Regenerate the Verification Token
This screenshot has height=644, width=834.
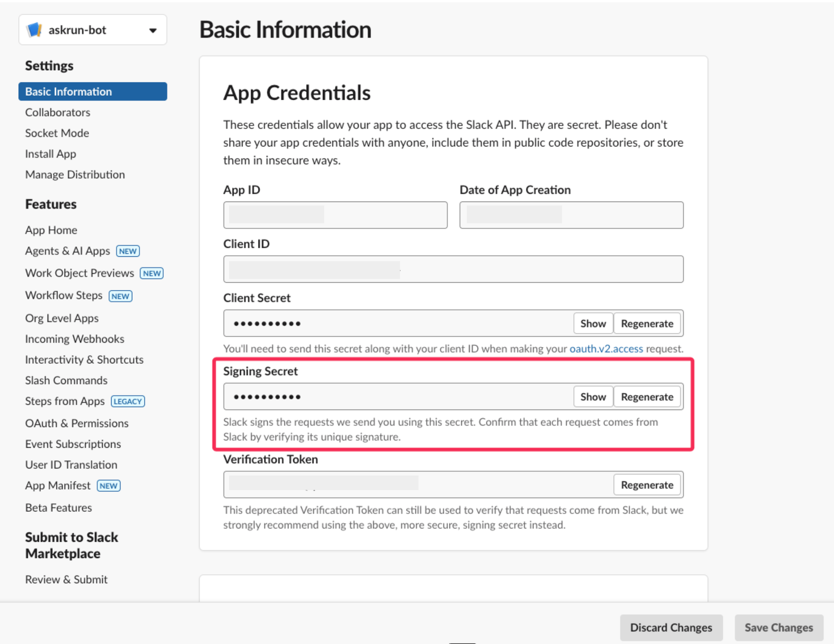tap(647, 485)
